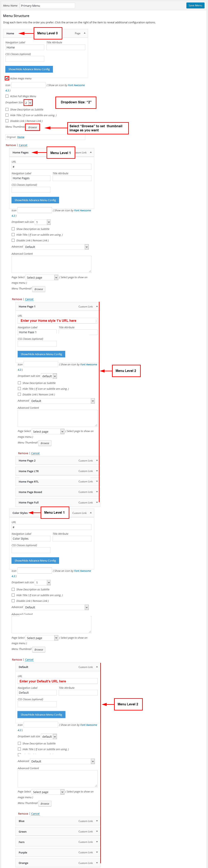This screenshot has height=868, width=208.
Task: Collapse the Home menu item arrow
Action: click(x=85, y=33)
